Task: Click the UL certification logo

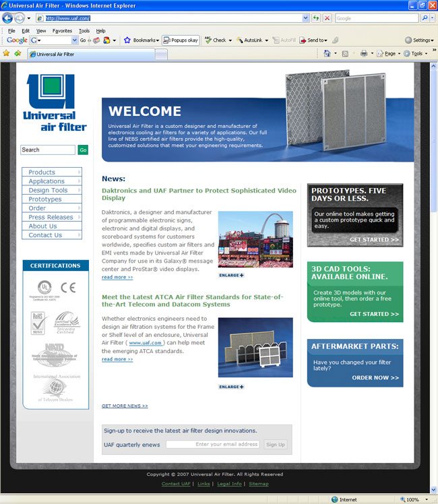Action: tap(44, 290)
